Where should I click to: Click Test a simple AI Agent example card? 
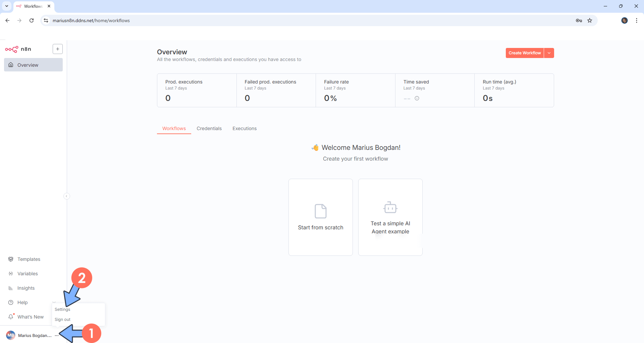(390, 217)
